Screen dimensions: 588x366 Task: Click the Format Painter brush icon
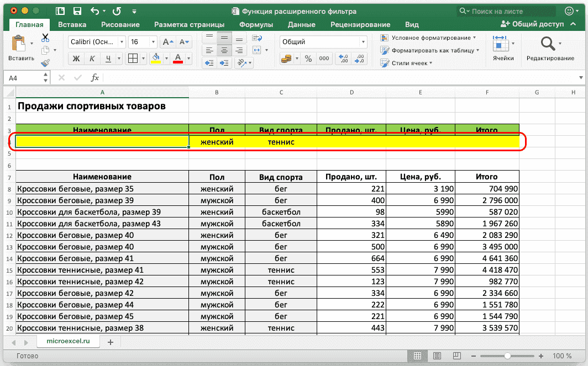pos(45,63)
